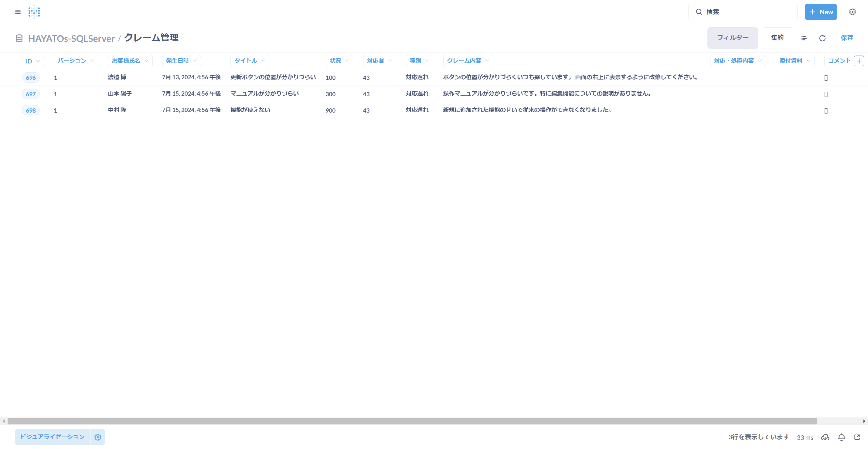
Task: Expand the ID column header menu
Action: [33, 61]
